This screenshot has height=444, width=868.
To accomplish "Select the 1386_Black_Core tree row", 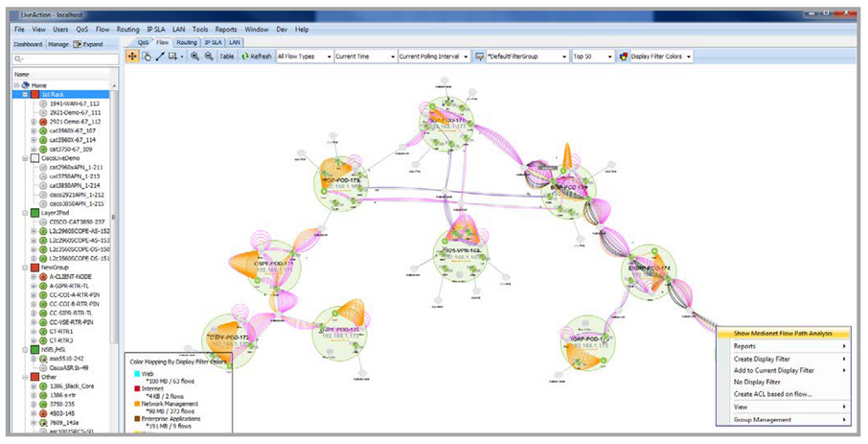I will [x=72, y=386].
